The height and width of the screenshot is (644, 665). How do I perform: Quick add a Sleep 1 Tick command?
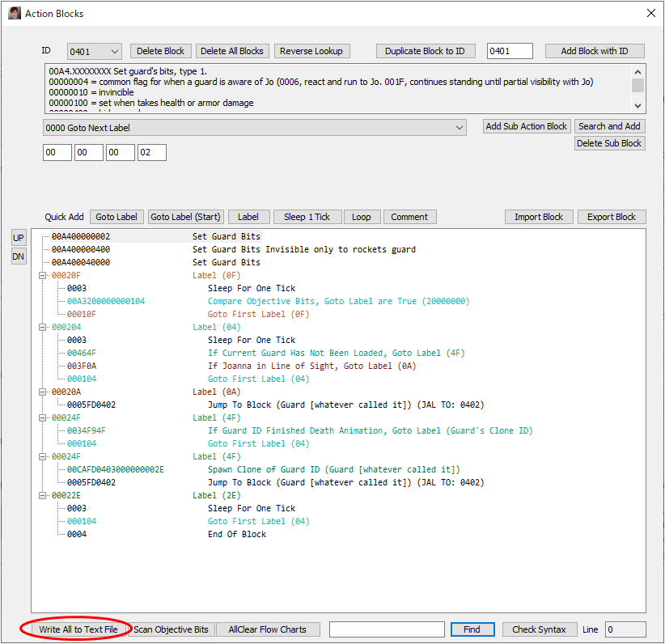click(307, 217)
